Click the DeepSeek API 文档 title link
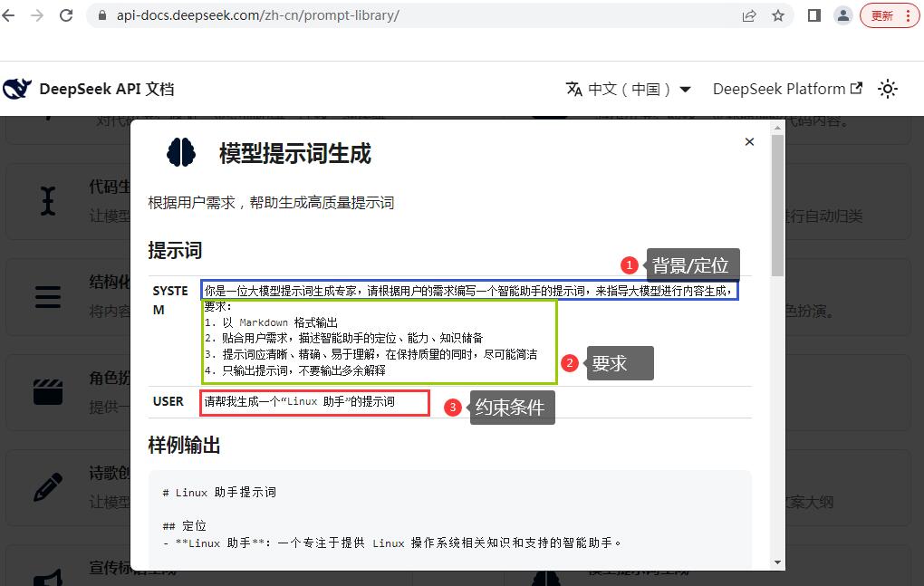This screenshot has width=924, height=586. coord(108,88)
